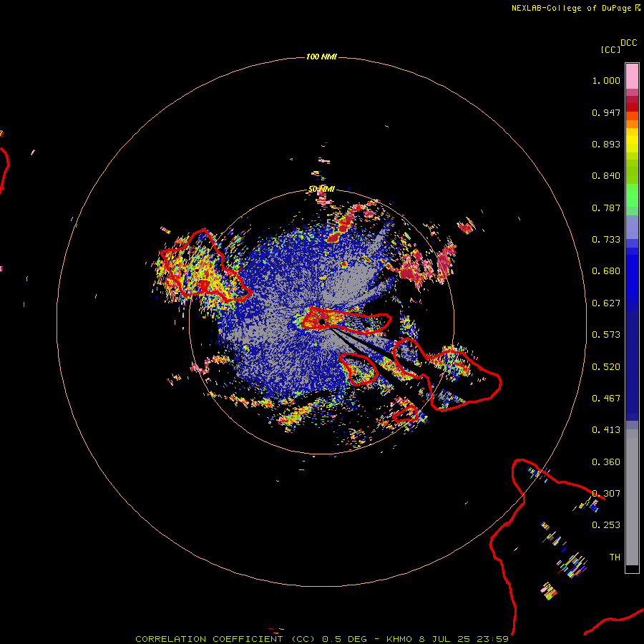Click the 0.680 value on the color scale
This screenshot has width=644, height=644.
pyautogui.click(x=606, y=271)
